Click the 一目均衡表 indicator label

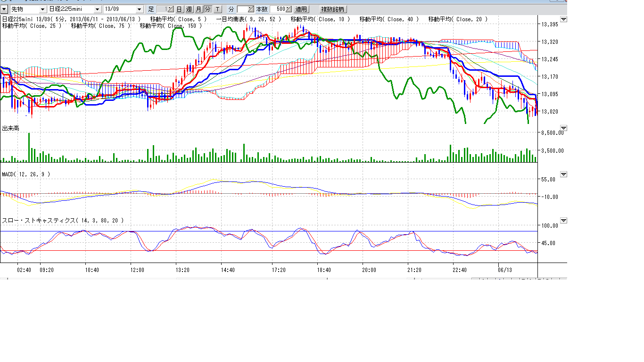tap(248, 19)
